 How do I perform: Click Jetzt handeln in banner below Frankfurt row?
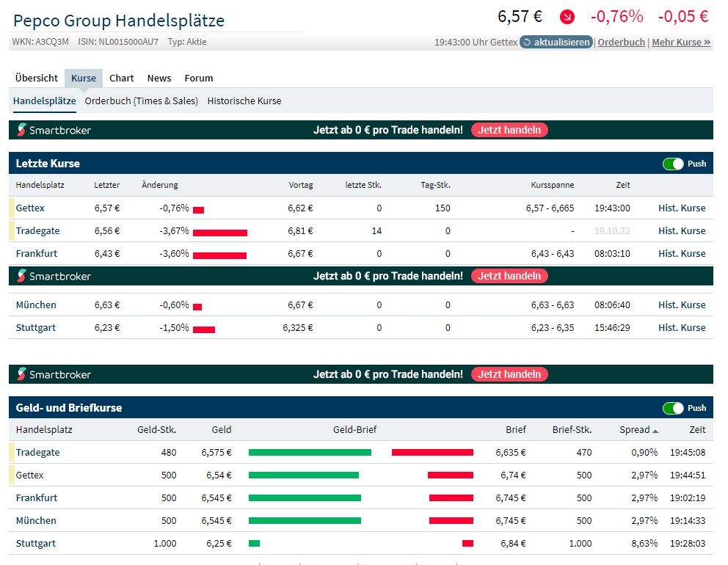[509, 276]
